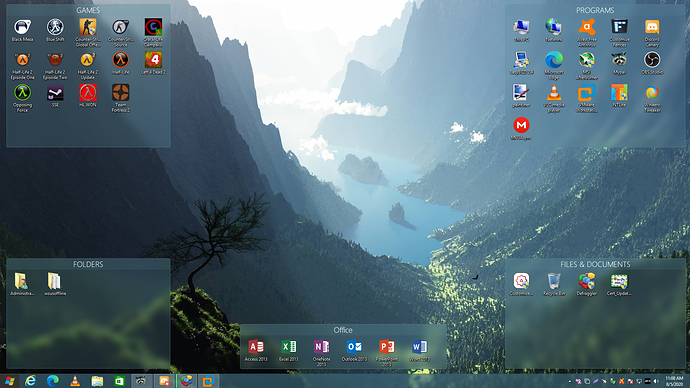
Task: Launch Access 2013
Action: 256,350
